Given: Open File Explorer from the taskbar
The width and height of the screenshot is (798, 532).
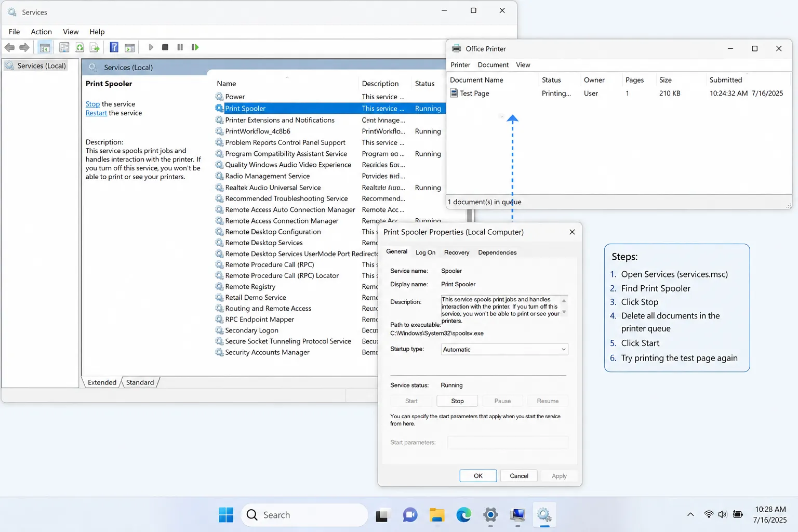Looking at the screenshot, I should tap(437, 515).
